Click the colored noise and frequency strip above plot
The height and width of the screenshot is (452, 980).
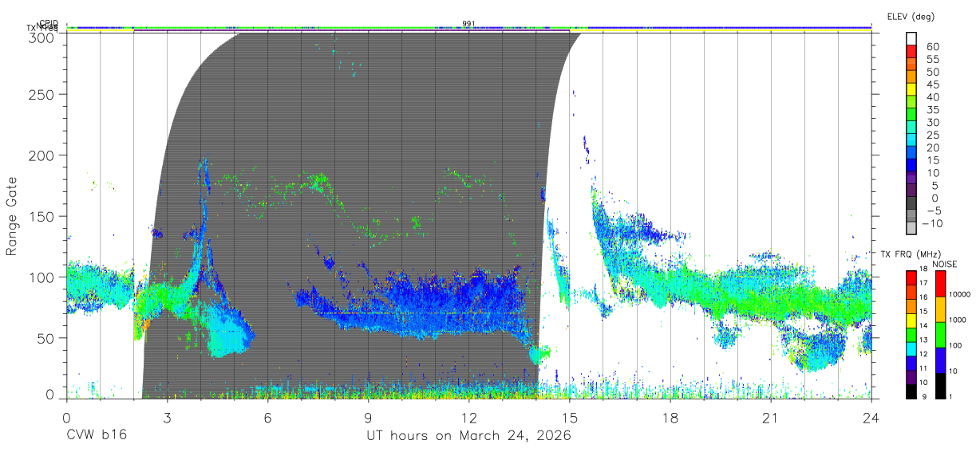click(469, 29)
